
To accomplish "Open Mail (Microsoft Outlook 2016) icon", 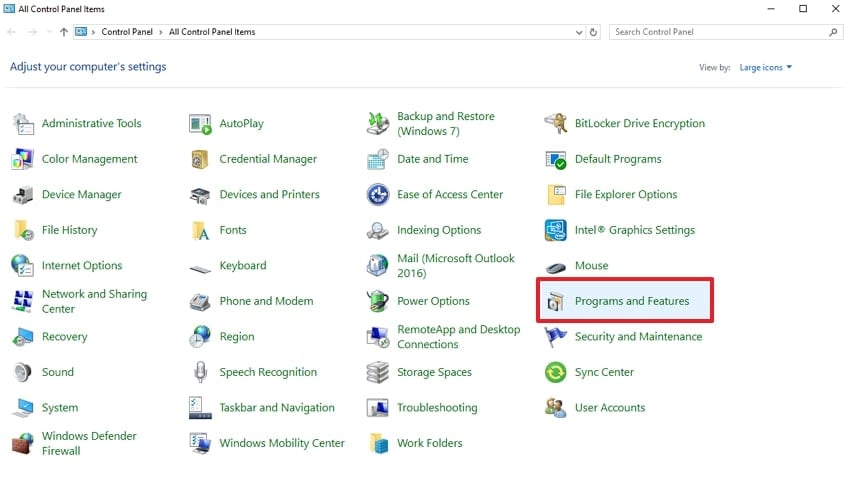I will point(378,265).
